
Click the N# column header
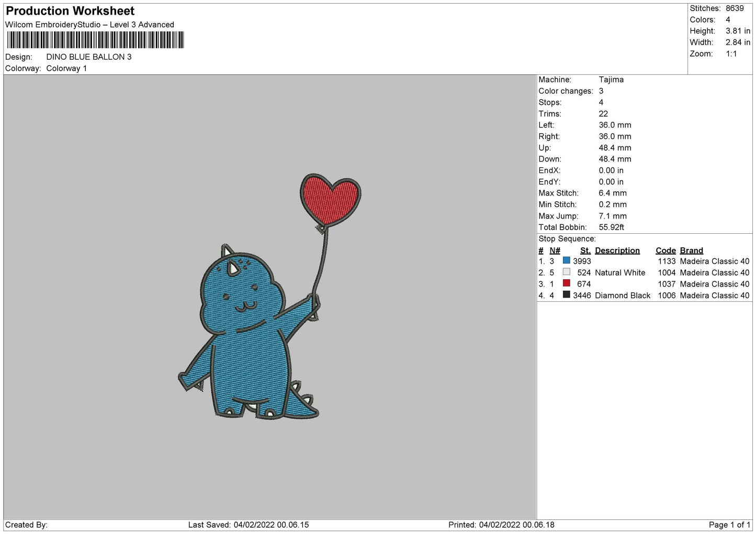(555, 251)
